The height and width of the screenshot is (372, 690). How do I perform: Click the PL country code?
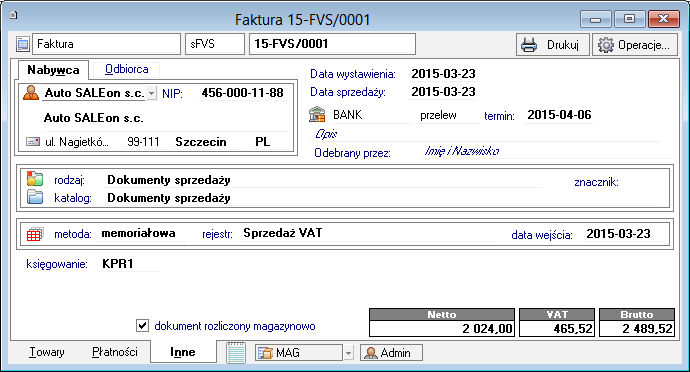coord(263,142)
